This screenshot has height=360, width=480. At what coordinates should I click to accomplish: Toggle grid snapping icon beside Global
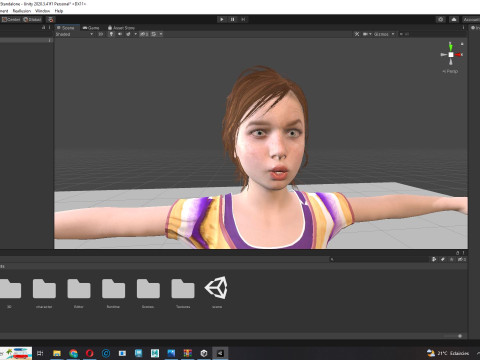(x=51, y=19)
